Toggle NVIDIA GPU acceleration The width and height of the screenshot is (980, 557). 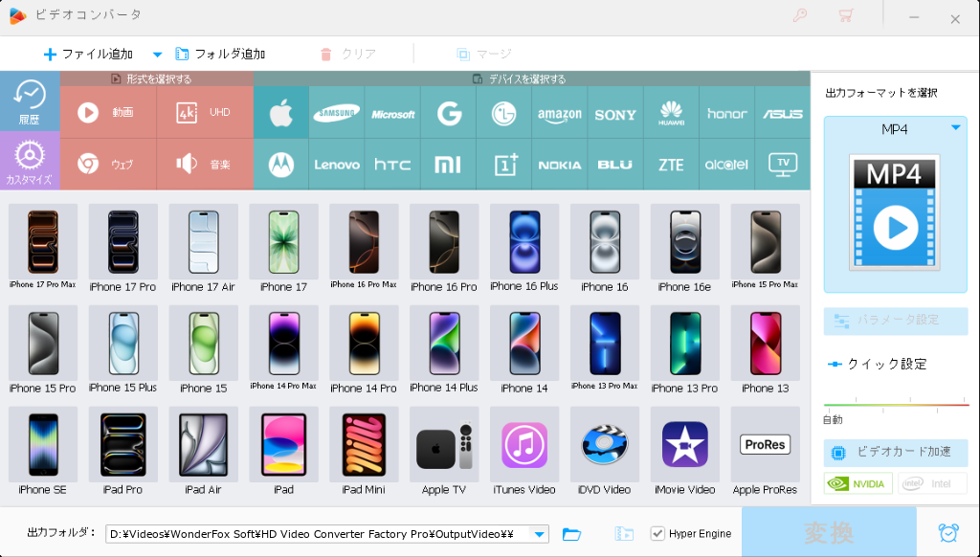pyautogui.click(x=858, y=484)
